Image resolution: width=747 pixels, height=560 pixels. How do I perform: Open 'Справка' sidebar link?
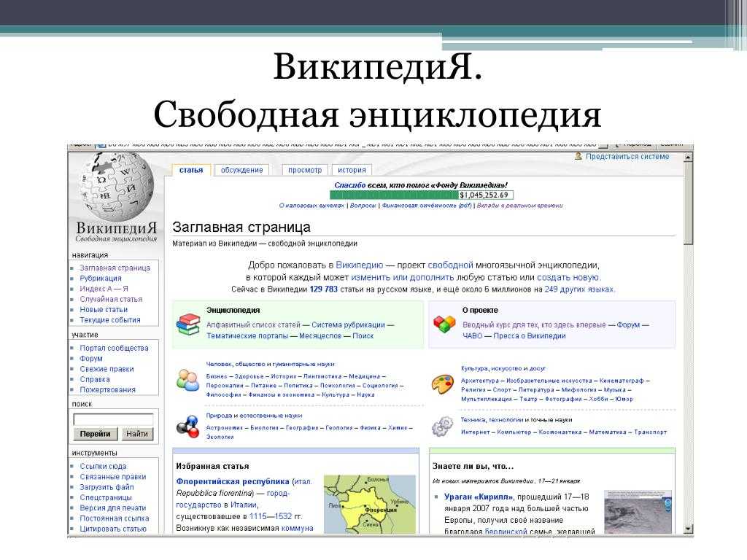pyautogui.click(x=95, y=379)
